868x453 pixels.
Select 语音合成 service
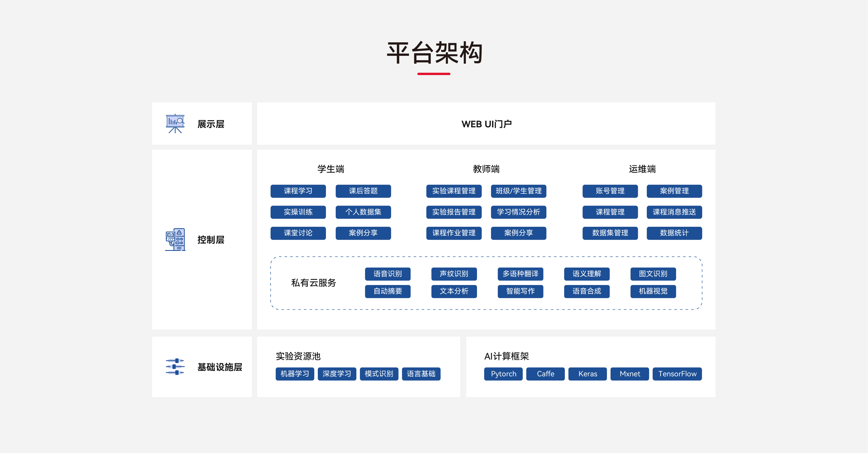tap(587, 292)
